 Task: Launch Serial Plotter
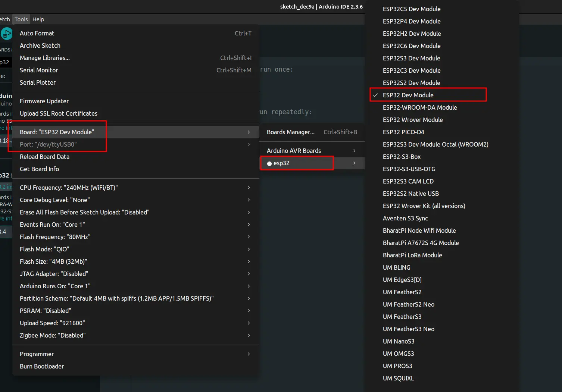tap(136, 82)
